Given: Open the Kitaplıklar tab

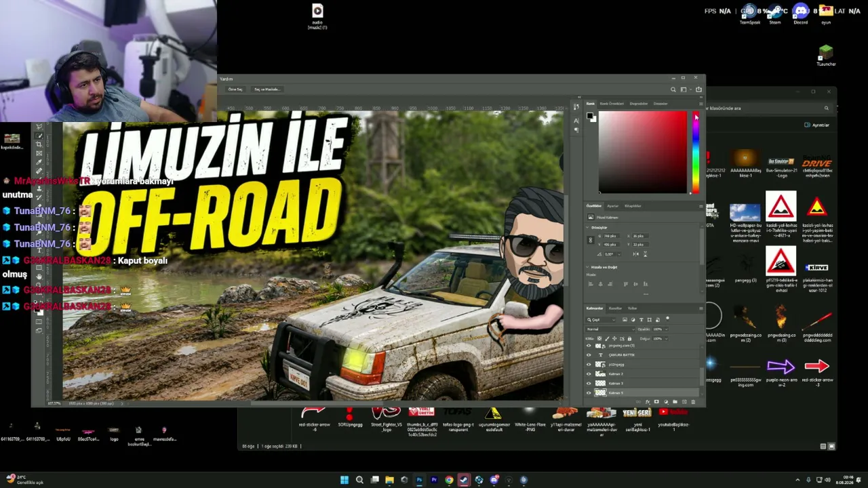Looking at the screenshot, I should tap(633, 205).
